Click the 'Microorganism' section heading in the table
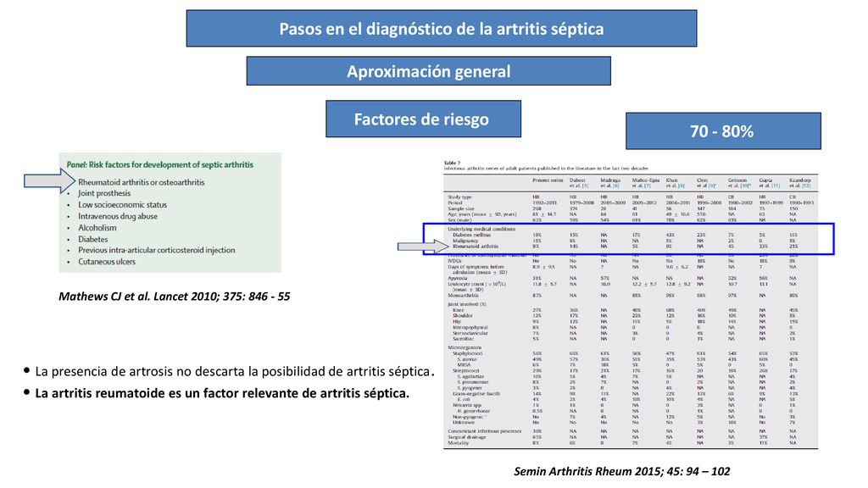868x488 pixels. coord(465,347)
